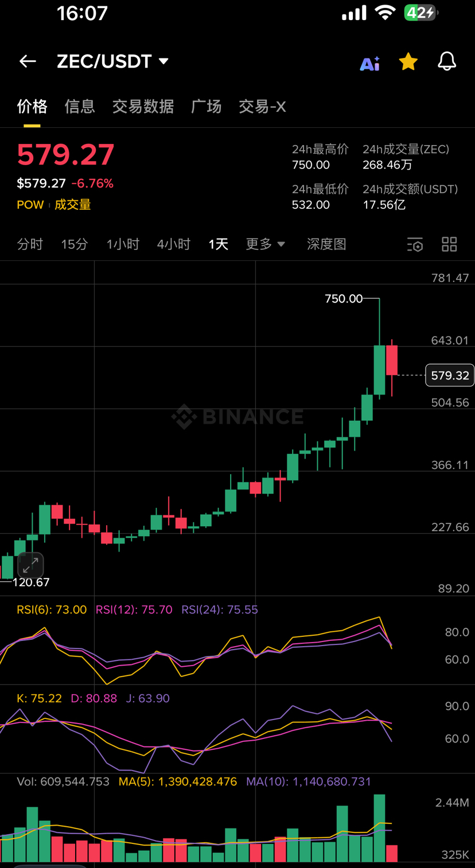This screenshot has height=868, width=475.
Task: Tap the 579.32 current price label
Action: 450,376
